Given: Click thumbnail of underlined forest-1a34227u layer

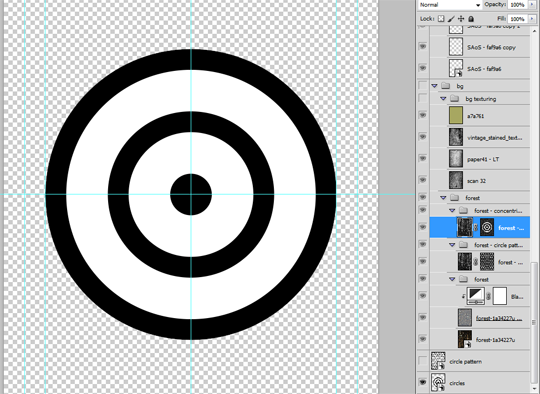Looking at the screenshot, I should pyautogui.click(x=465, y=318).
